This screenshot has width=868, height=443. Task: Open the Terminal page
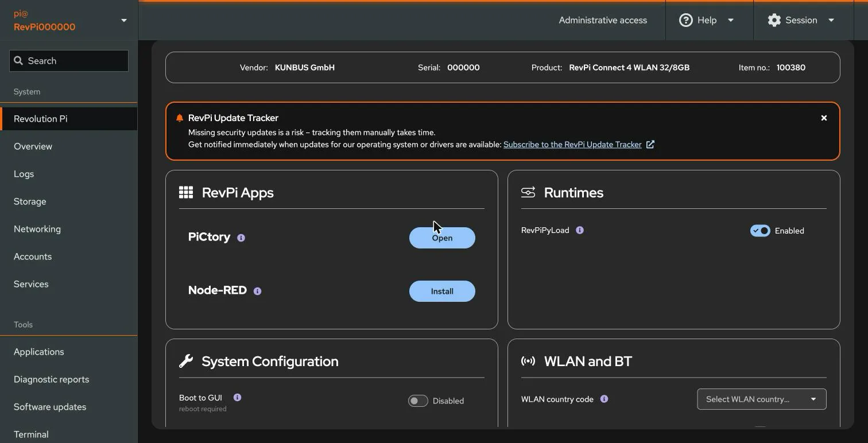(x=69, y=433)
